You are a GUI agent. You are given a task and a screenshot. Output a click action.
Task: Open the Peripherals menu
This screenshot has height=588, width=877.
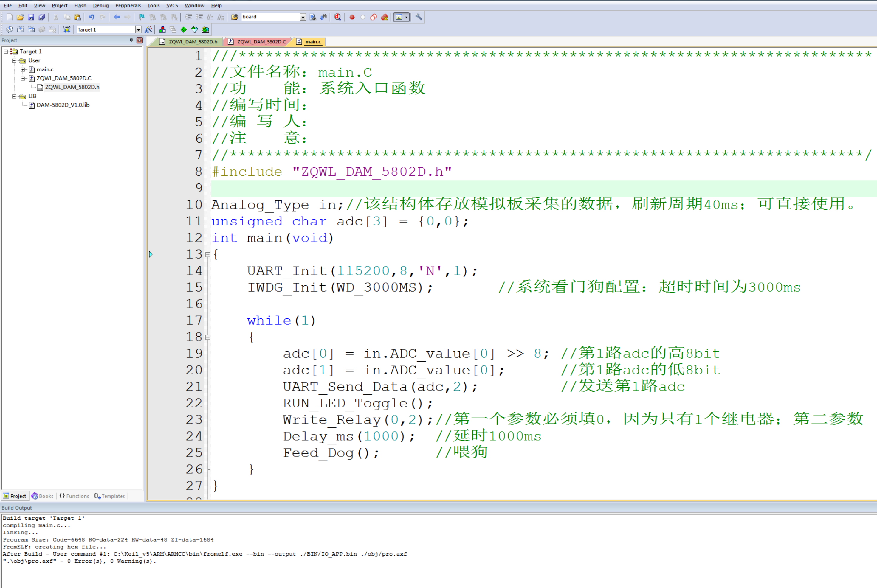(x=128, y=6)
